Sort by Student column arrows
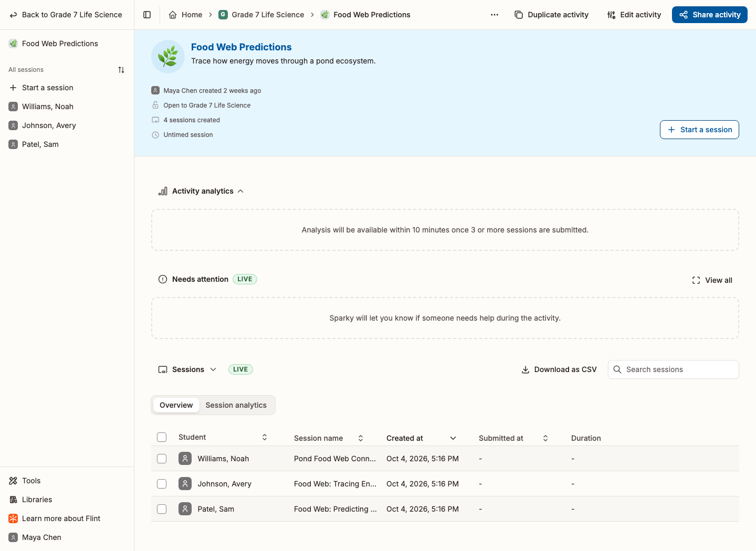Screen dimensions: 756x551 pyautogui.click(x=265, y=437)
